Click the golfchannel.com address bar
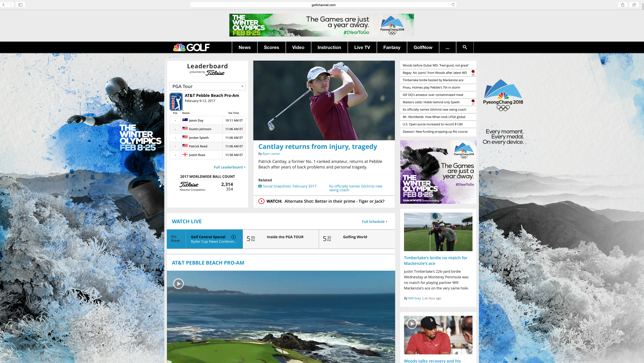This screenshot has width=644, height=363. tap(323, 5)
